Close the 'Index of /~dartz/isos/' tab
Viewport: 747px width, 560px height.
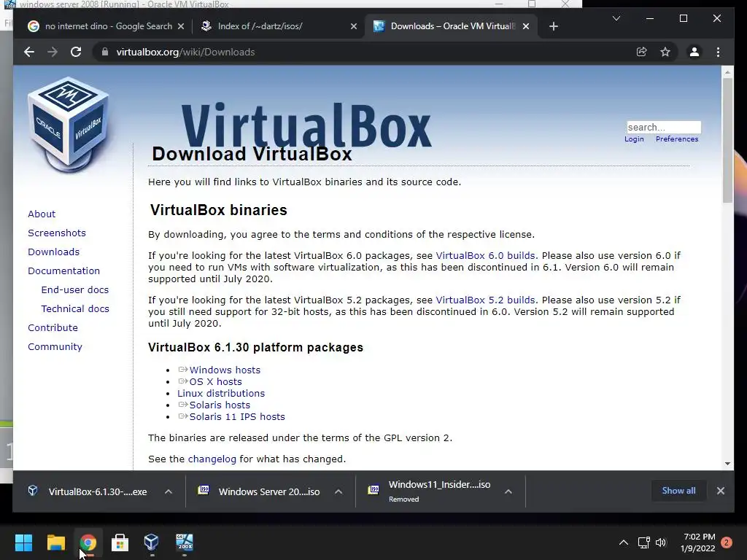click(x=354, y=26)
